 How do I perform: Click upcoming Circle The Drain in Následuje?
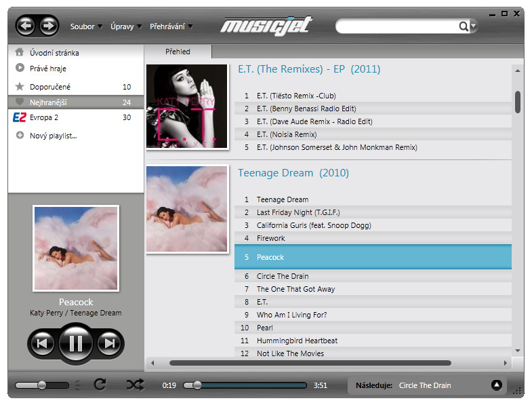[425, 385]
